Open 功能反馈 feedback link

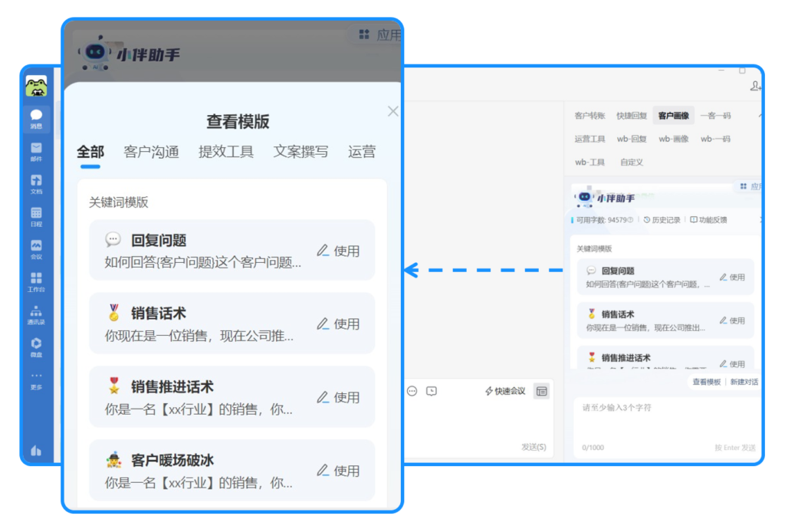(x=708, y=220)
